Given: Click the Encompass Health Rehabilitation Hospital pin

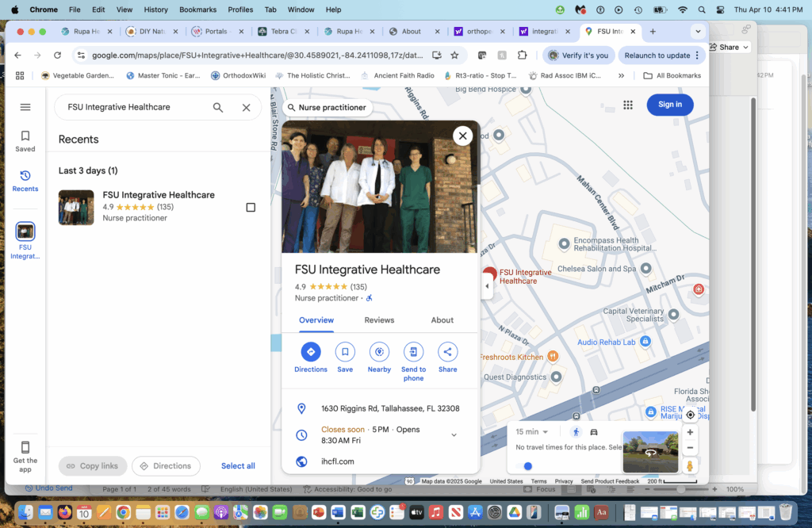Looking at the screenshot, I should [x=564, y=243].
